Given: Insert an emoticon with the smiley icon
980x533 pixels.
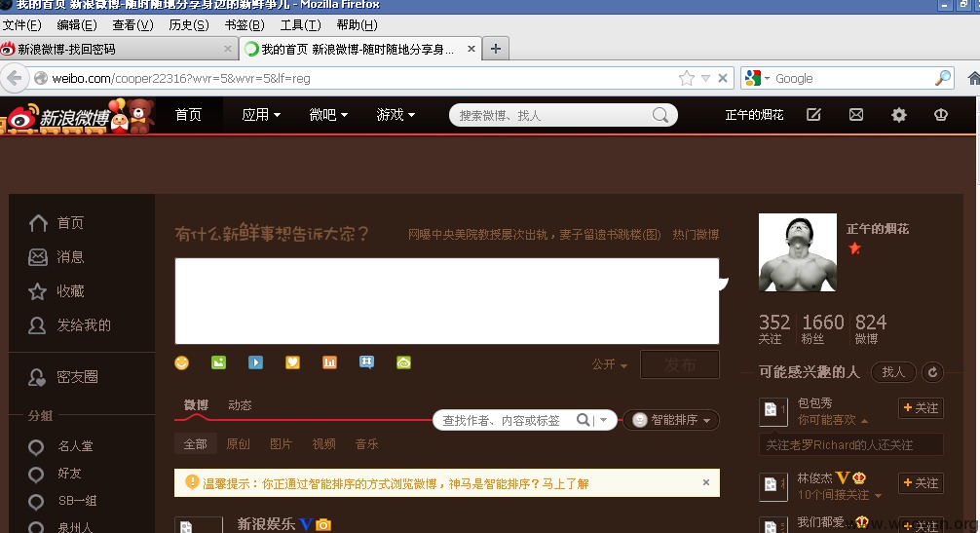Looking at the screenshot, I should coord(181,362).
